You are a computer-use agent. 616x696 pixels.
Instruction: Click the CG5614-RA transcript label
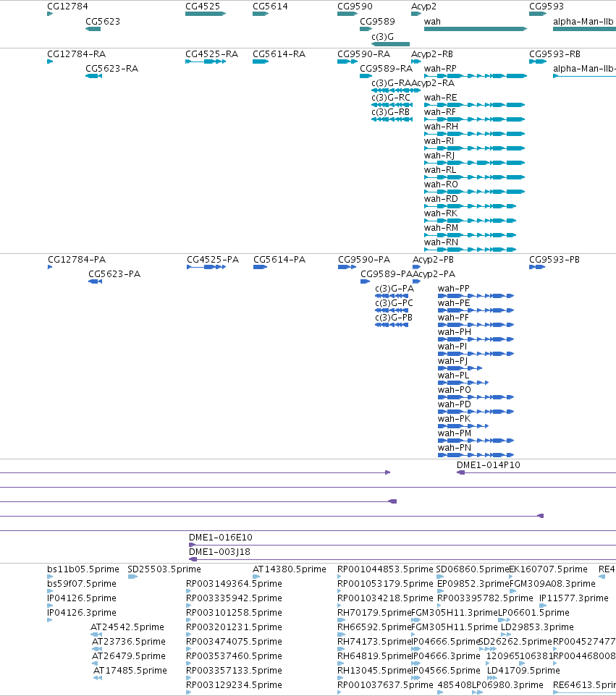[279, 54]
